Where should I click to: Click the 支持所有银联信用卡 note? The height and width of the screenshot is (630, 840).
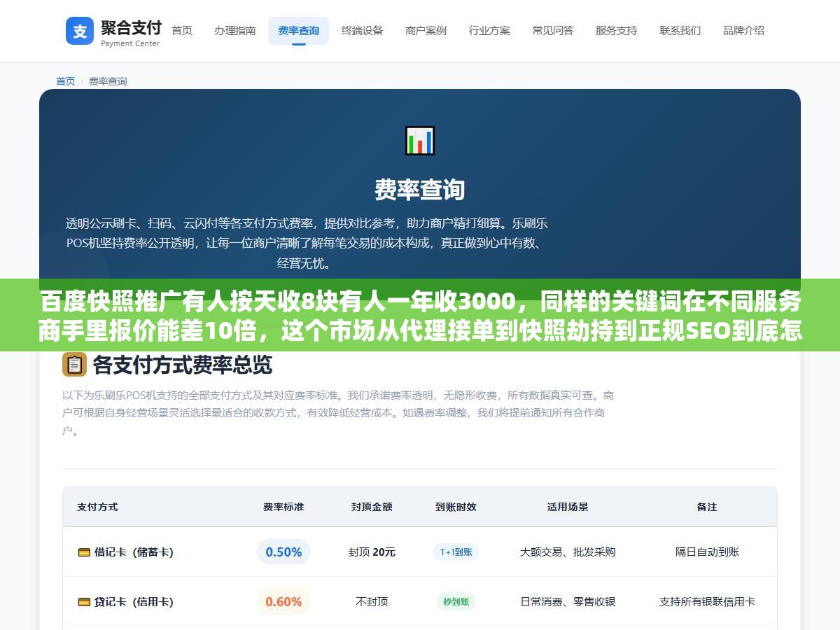[x=707, y=602]
